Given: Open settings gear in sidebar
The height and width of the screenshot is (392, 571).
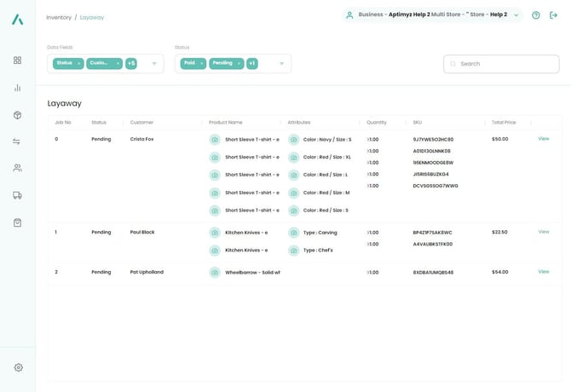Looking at the screenshot, I should 18,367.
